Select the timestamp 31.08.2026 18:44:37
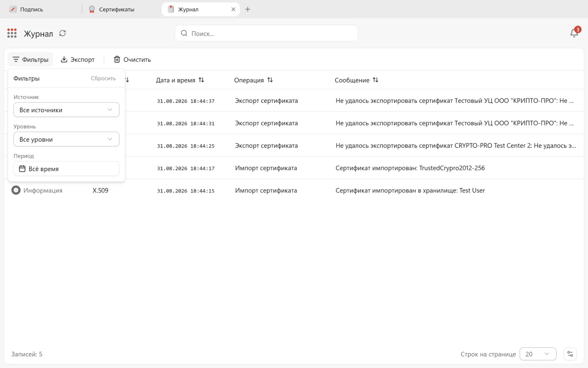The height and width of the screenshot is (368, 588). [x=186, y=101]
